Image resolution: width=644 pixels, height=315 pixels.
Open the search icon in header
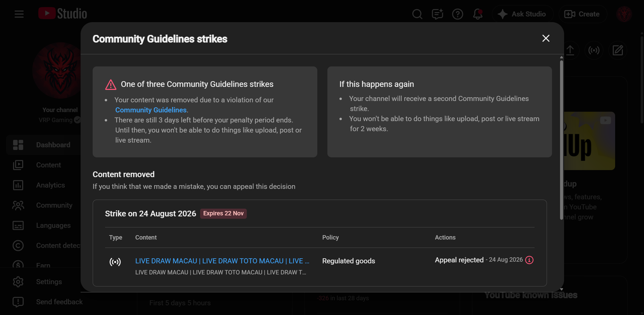pyautogui.click(x=417, y=14)
